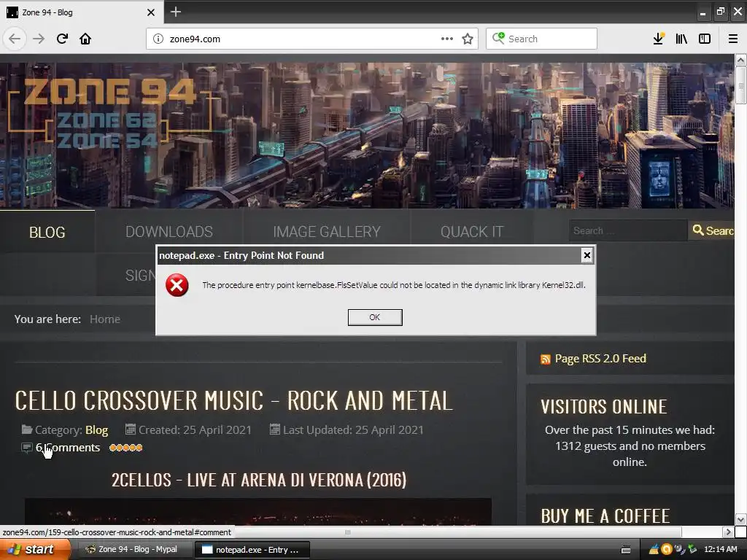
Task: Click the Home breadcrumb link
Action: click(105, 319)
